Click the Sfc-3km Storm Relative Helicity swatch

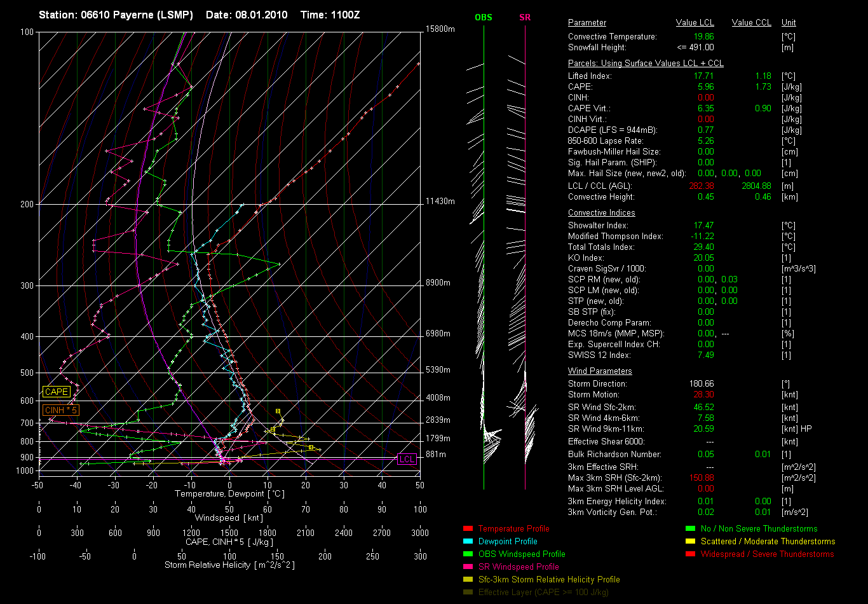point(468,580)
